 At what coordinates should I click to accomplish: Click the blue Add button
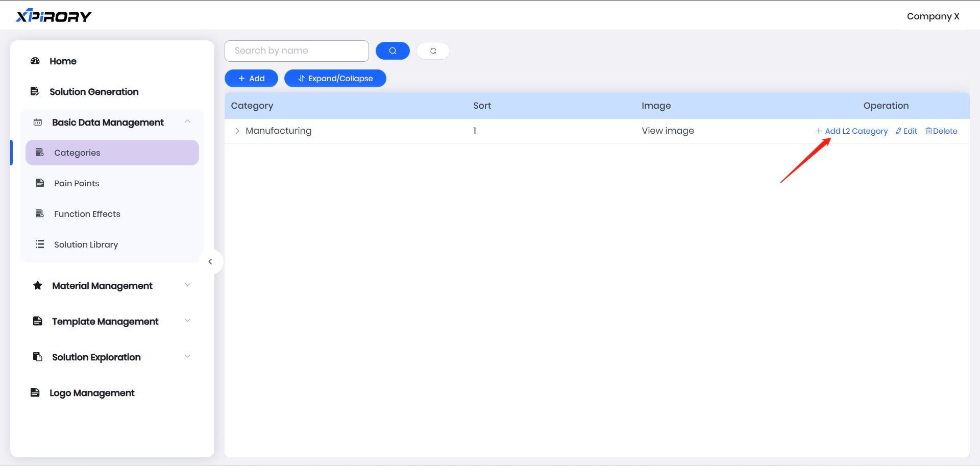pyautogui.click(x=251, y=79)
